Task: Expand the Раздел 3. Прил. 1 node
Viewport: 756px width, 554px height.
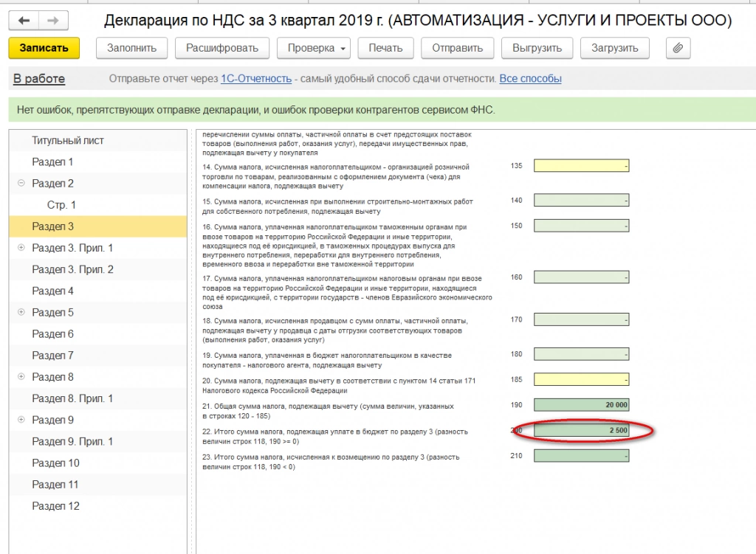Action: (x=21, y=248)
